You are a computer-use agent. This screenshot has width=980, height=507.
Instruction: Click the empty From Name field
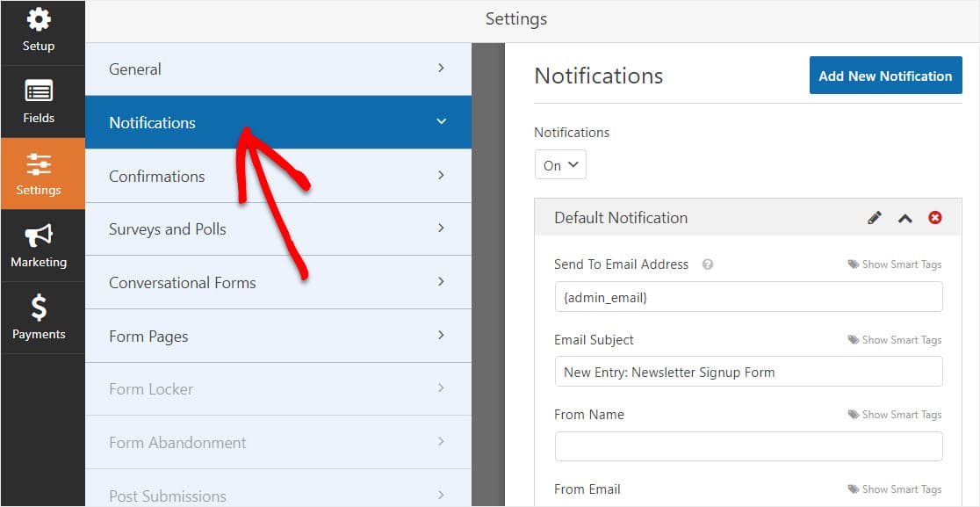click(748, 446)
